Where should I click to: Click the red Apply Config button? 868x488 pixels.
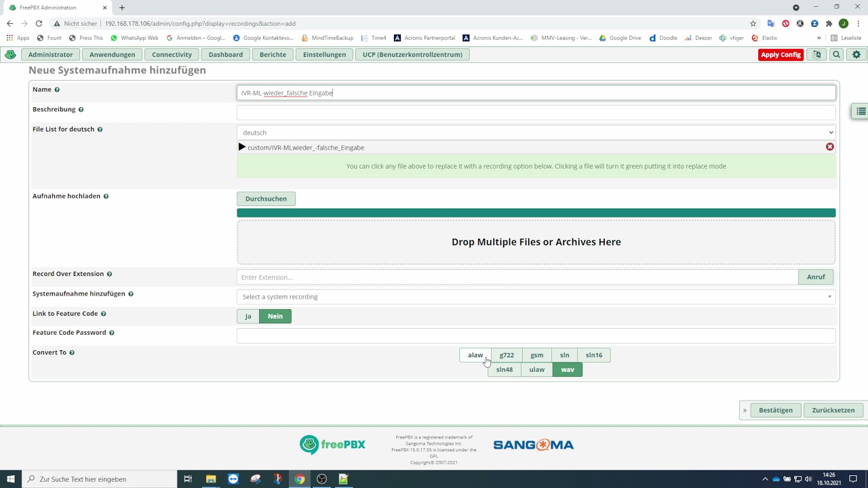(781, 54)
